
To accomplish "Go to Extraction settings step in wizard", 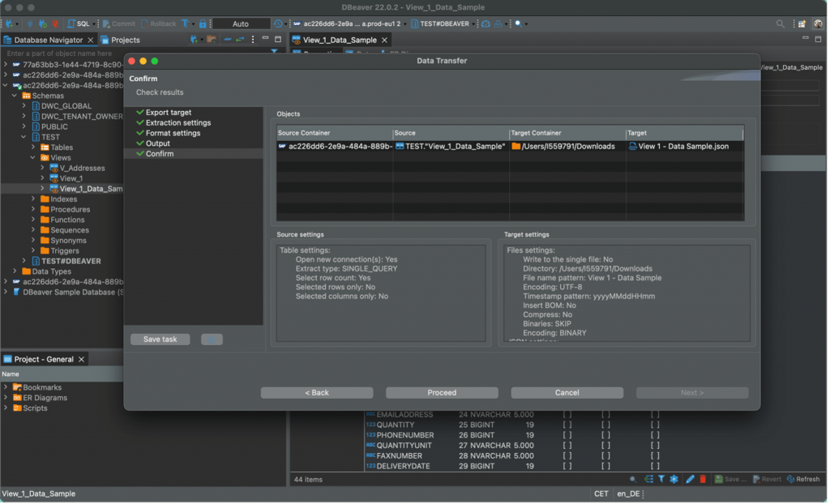I will point(178,123).
